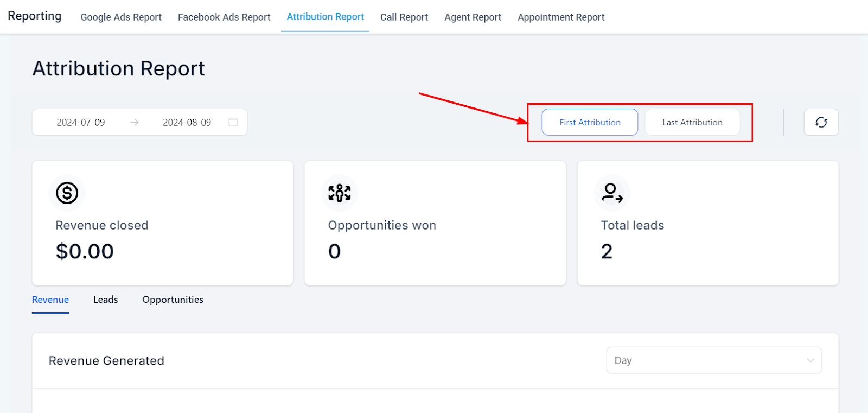
Task: Click the Revenue Generated title
Action: click(x=106, y=361)
